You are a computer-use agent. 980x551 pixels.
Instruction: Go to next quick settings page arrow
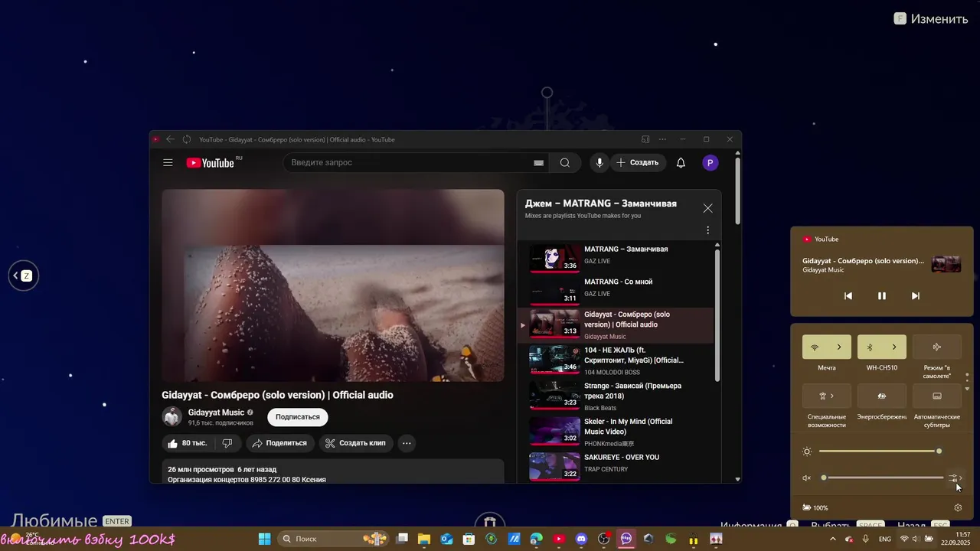(x=967, y=389)
